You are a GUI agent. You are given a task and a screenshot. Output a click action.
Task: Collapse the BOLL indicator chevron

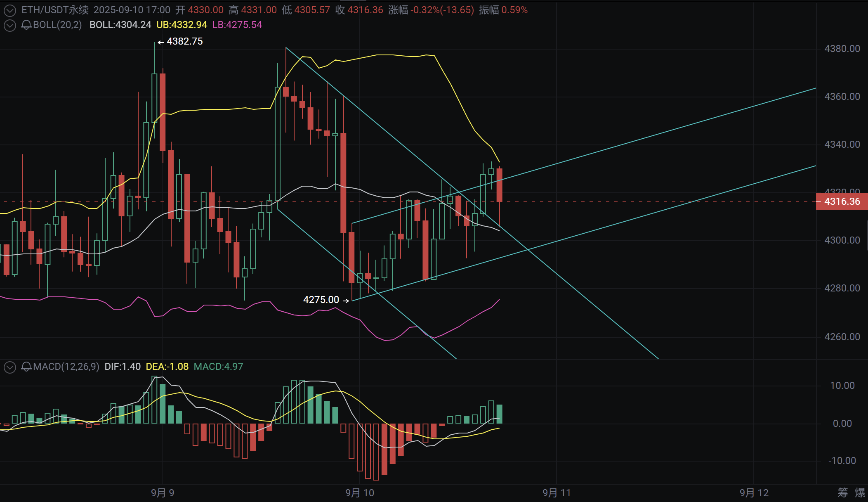click(10, 25)
